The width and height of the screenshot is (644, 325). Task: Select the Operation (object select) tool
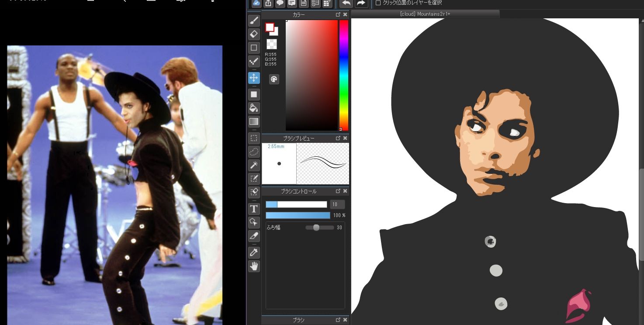click(x=254, y=222)
